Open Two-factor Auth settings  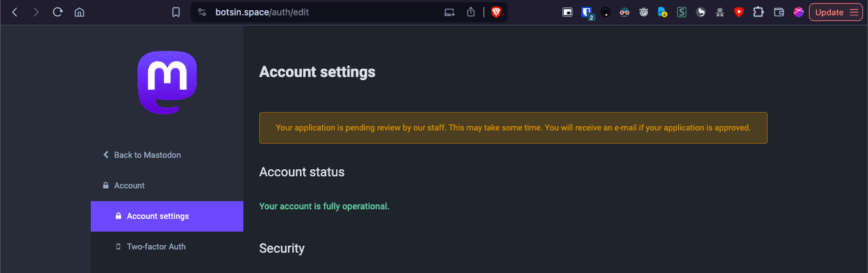click(x=156, y=247)
